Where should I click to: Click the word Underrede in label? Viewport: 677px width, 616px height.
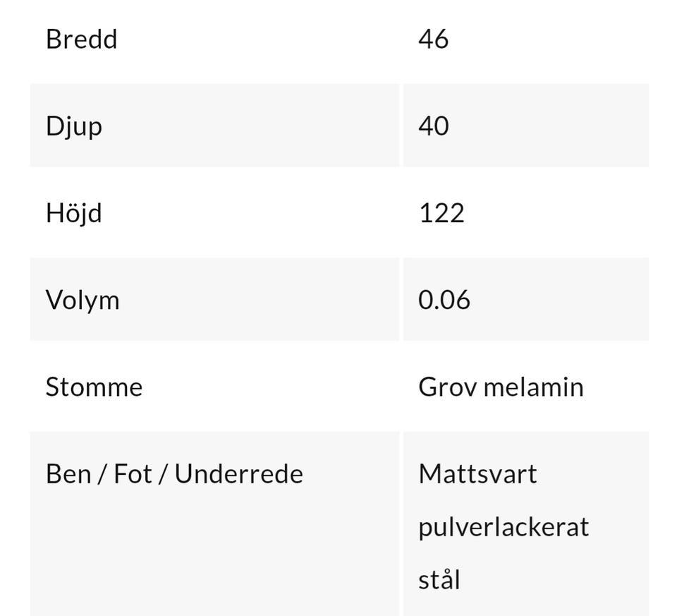click(239, 474)
